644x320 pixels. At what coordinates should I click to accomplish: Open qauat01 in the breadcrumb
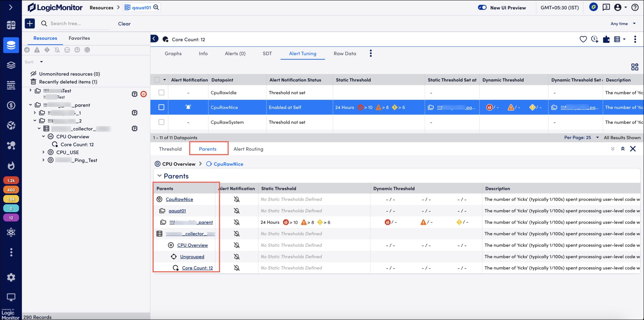pyautogui.click(x=142, y=8)
